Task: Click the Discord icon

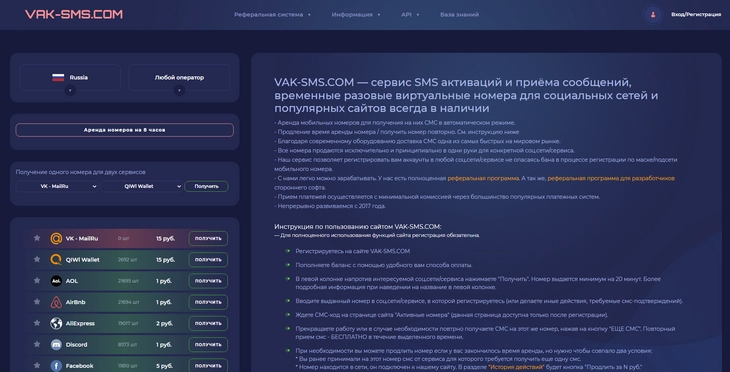Action: (56, 345)
